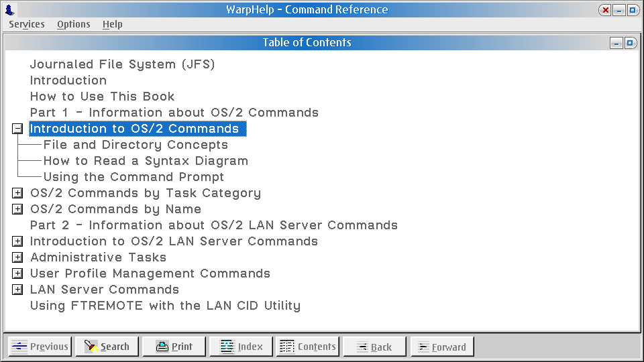644x362 pixels.
Task: Select Part 2 - Information about OS/2 LAN Server Commands
Action: (213, 225)
